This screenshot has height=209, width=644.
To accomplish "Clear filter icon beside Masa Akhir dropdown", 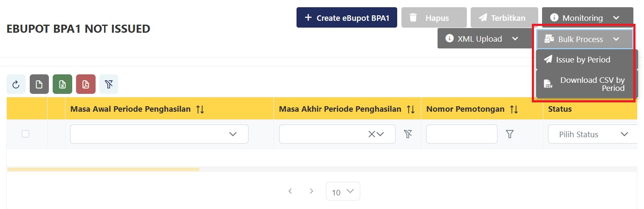I will click(408, 134).
